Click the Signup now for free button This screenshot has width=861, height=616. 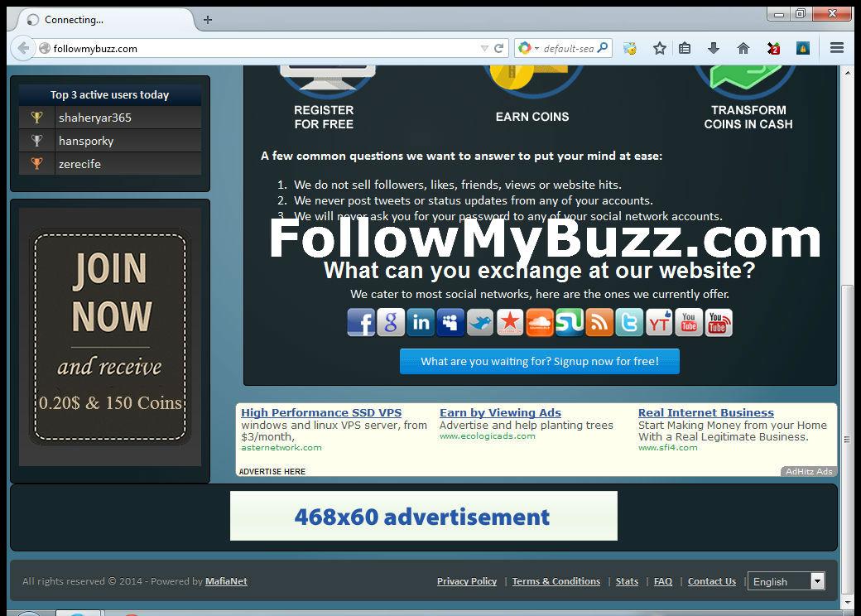(x=539, y=361)
